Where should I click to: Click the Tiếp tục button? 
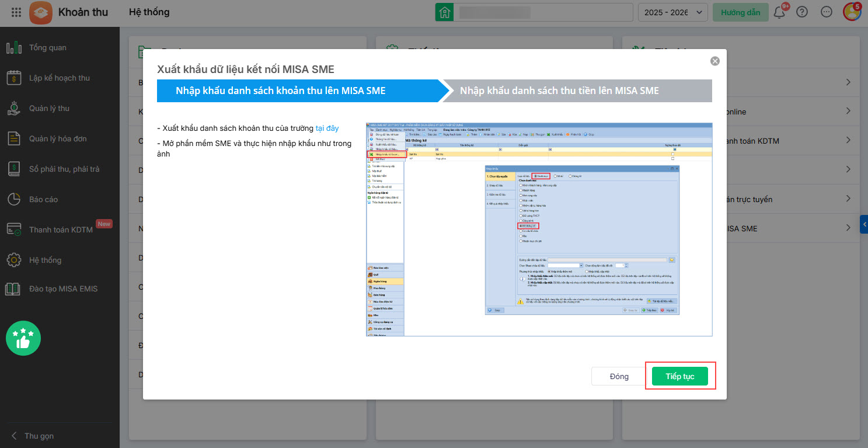coord(680,376)
